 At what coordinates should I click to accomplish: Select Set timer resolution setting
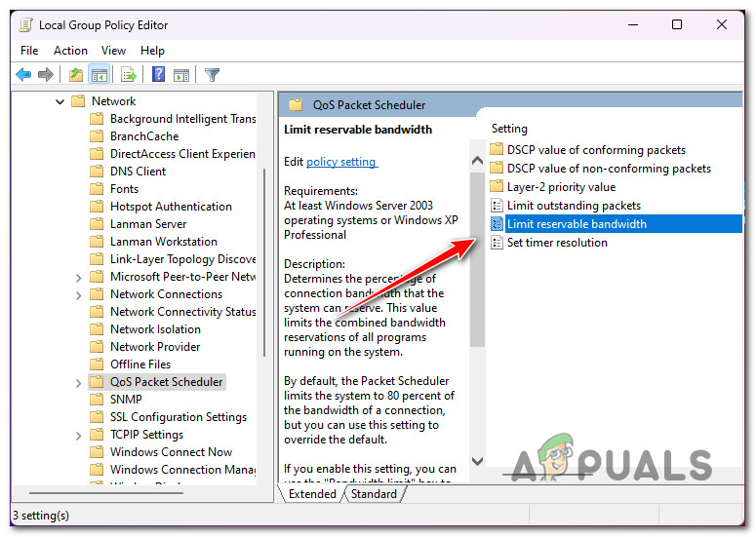557,243
